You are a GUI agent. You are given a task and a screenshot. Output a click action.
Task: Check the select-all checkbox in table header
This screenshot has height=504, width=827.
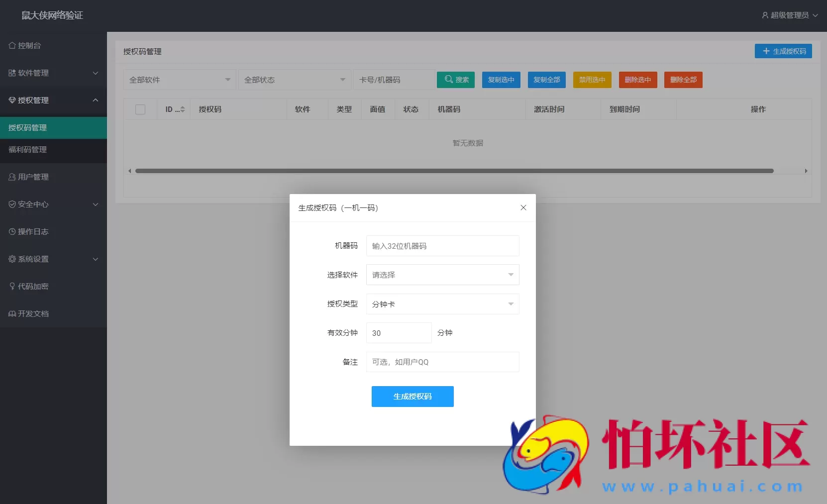point(140,109)
